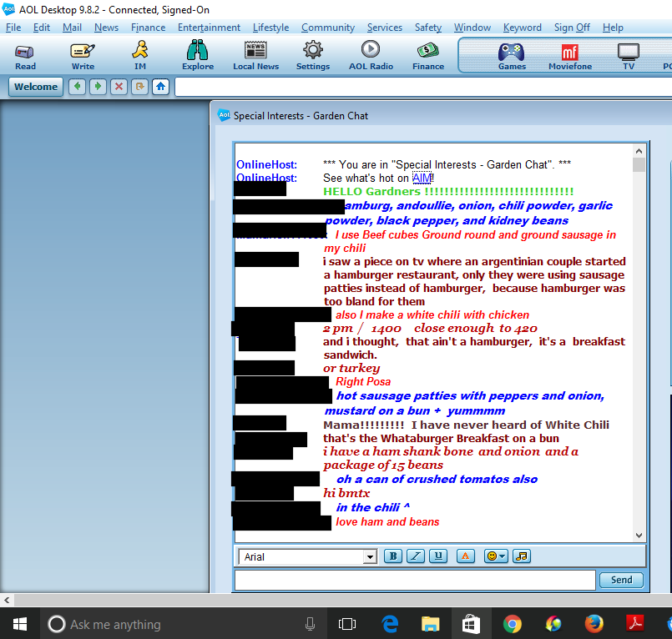Toggle italic text in chat
This screenshot has height=639, width=672.
[x=415, y=556]
